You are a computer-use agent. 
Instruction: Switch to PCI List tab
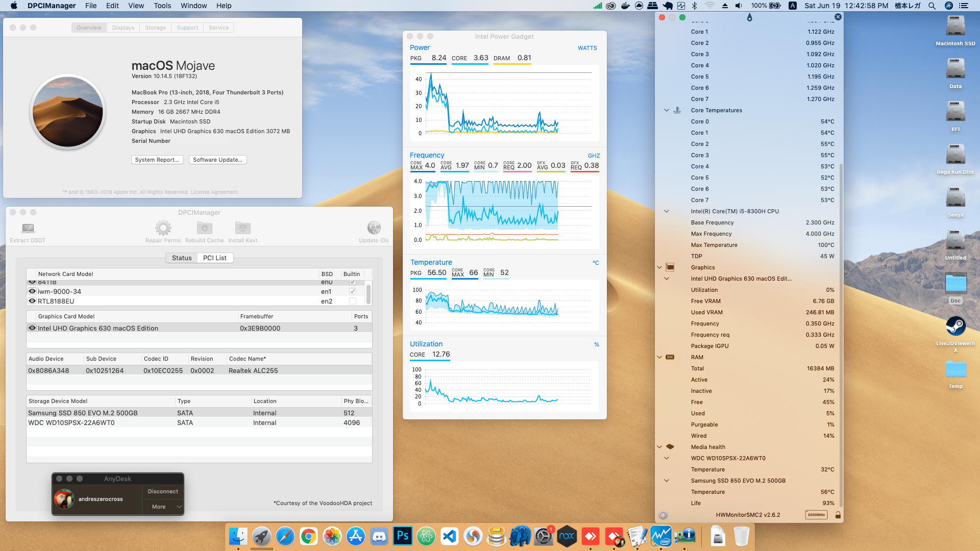point(215,258)
